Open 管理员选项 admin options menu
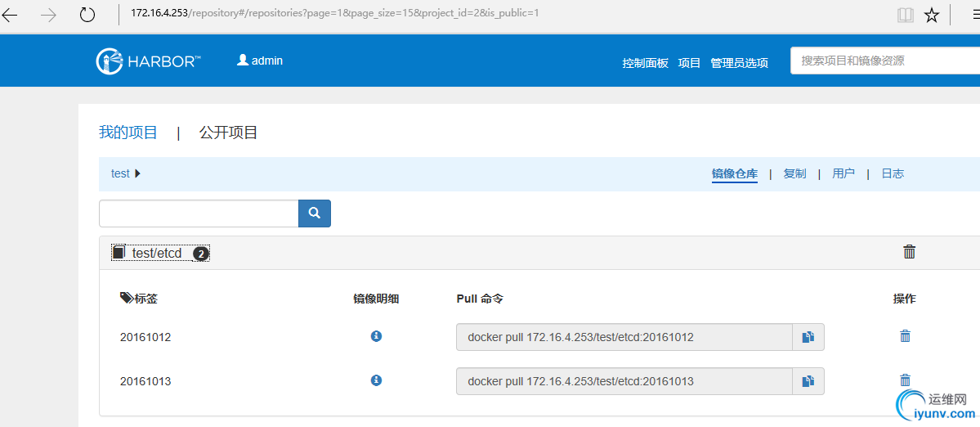This screenshot has width=980, height=427. point(740,63)
